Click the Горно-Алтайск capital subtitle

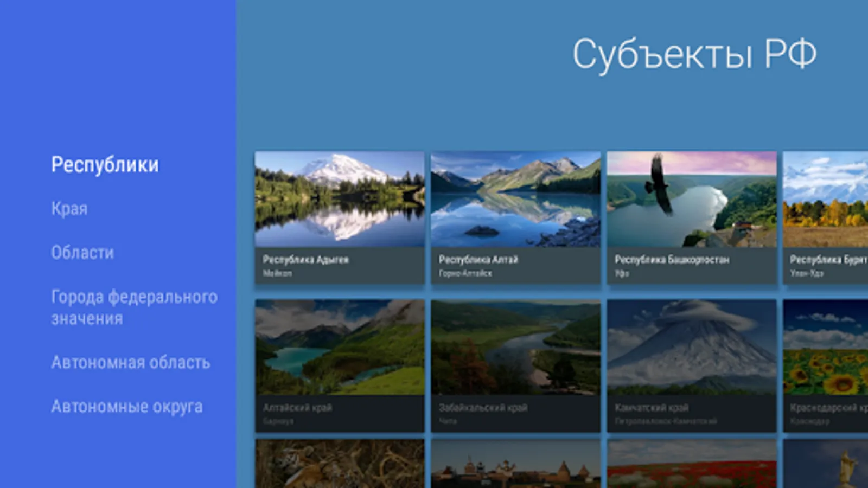point(465,273)
